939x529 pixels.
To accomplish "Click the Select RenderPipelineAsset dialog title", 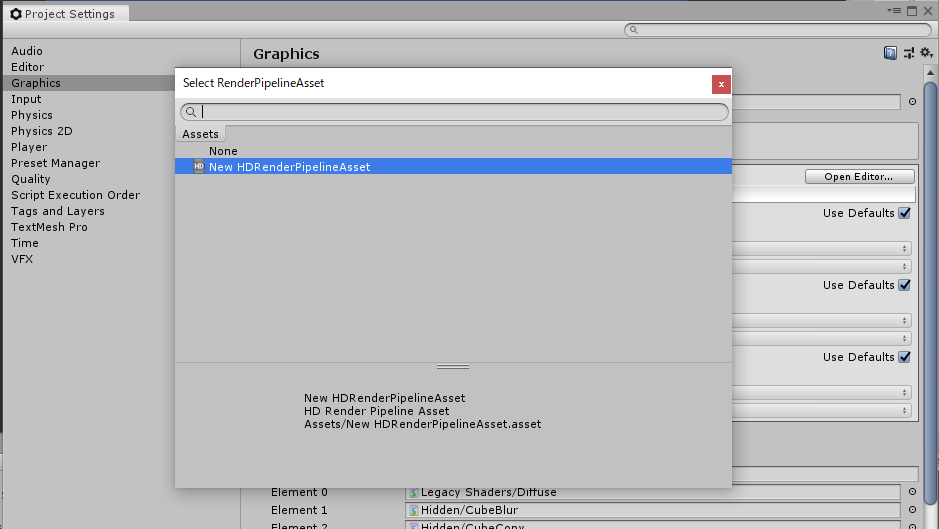I will click(x=253, y=83).
